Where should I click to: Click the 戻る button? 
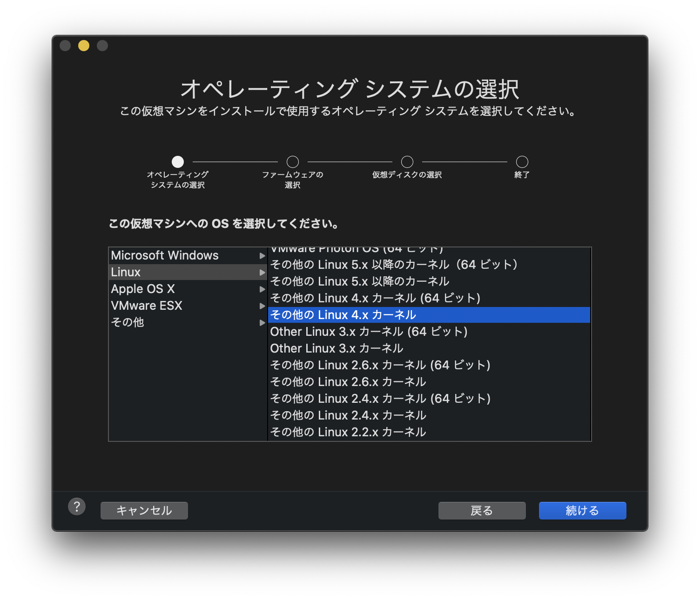pyautogui.click(x=482, y=510)
